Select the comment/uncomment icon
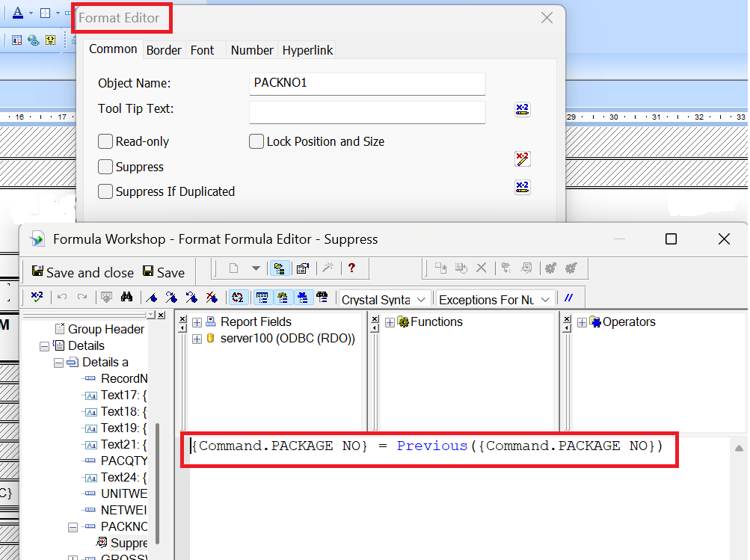 tap(569, 298)
